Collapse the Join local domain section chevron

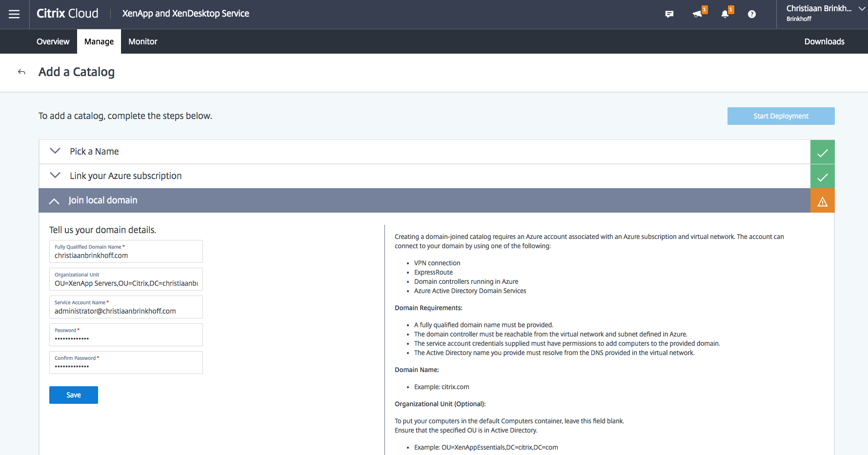(54, 201)
